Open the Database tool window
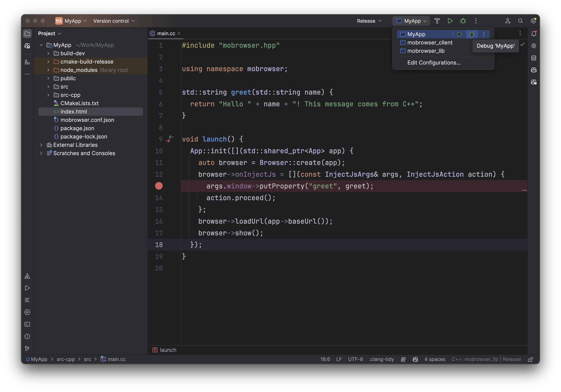 coord(534,58)
